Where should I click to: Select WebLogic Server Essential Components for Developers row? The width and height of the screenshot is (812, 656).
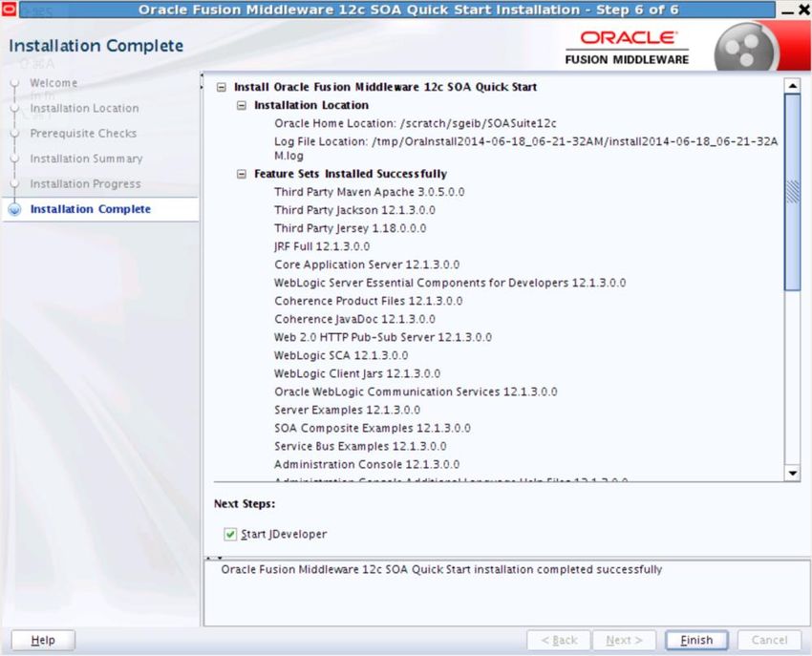click(x=450, y=283)
